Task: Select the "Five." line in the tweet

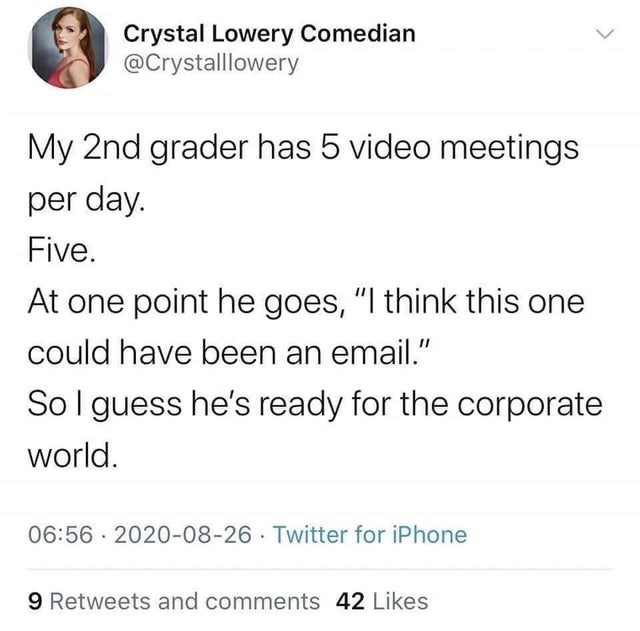Action: [62, 250]
